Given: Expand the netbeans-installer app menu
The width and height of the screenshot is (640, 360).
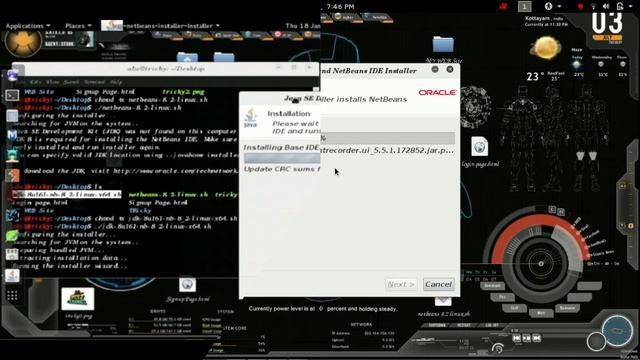Looking at the screenshot, I should click(161, 26).
